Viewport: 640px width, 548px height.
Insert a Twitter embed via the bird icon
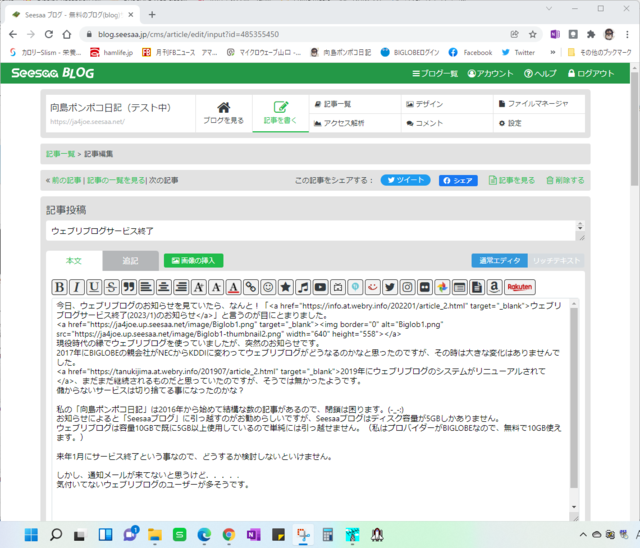pos(390,287)
